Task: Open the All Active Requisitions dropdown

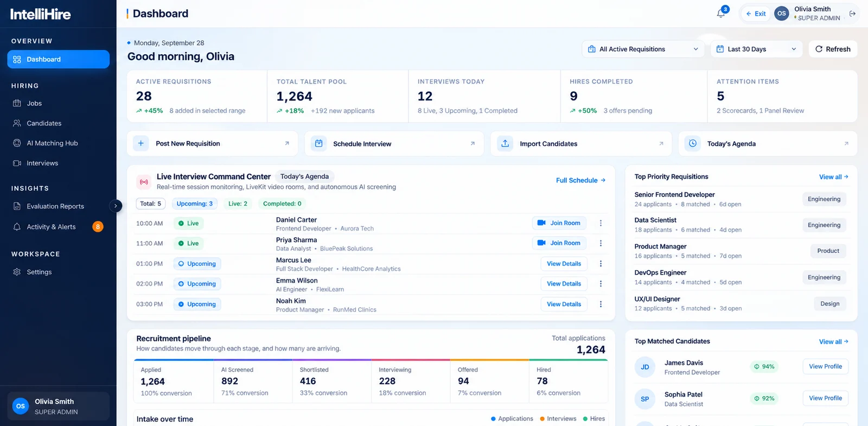Action: (x=643, y=49)
